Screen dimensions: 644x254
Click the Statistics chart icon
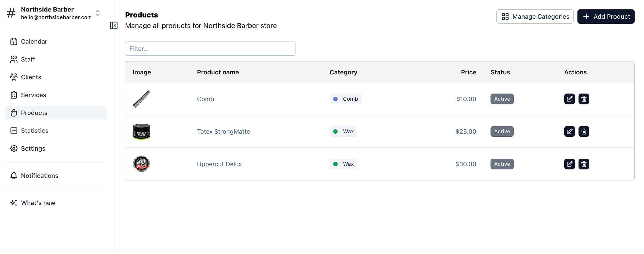14,130
